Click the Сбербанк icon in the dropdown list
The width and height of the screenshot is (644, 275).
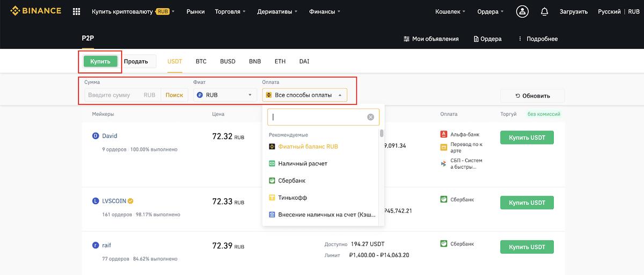coord(272,180)
